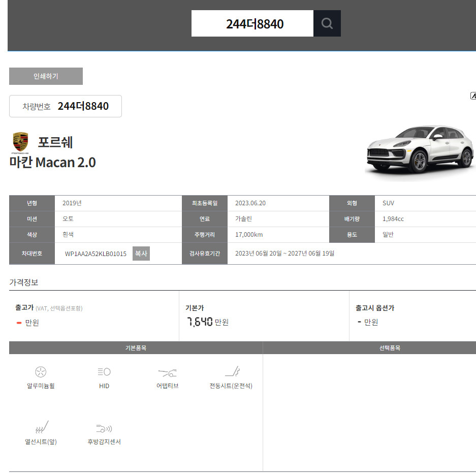Click the 주행거리 header cell
This screenshot has height=473, width=476.
[x=205, y=235]
